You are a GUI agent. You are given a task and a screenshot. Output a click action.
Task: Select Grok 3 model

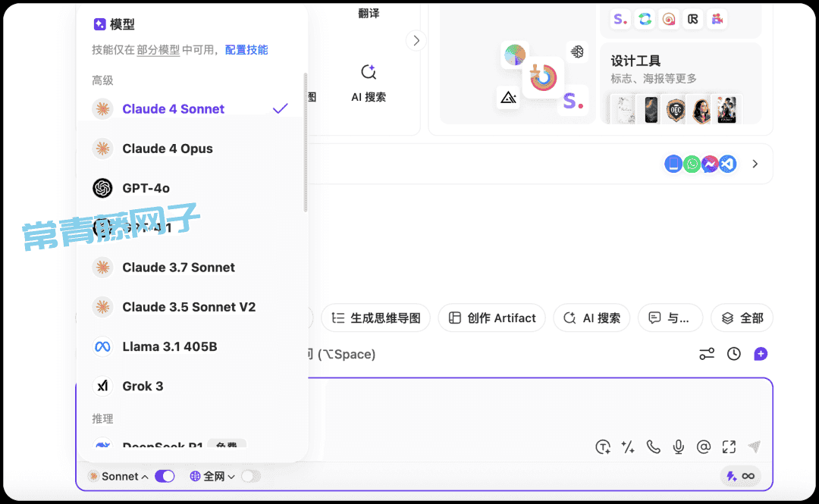pos(192,387)
